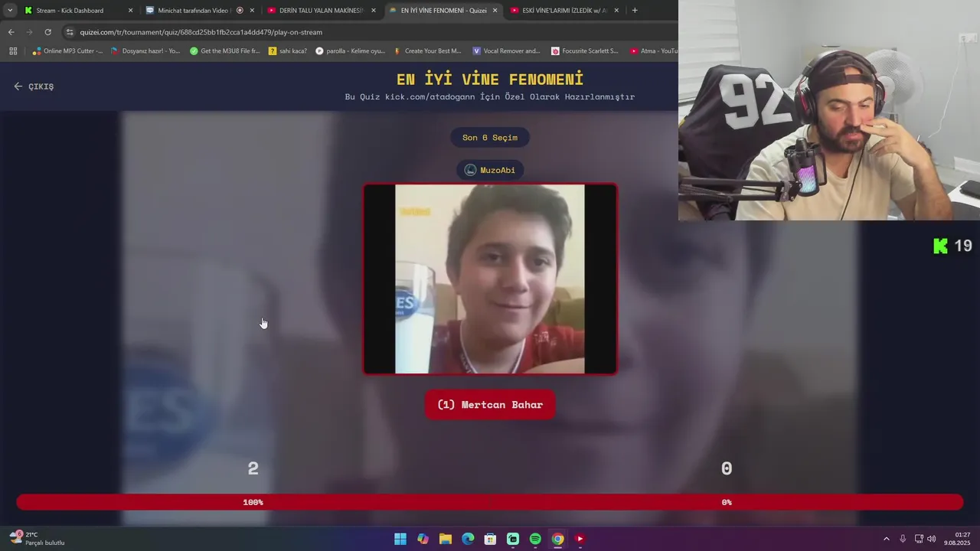Image resolution: width=980 pixels, height=551 pixels.
Task: Go forward in browser history
Action: pos(29,32)
